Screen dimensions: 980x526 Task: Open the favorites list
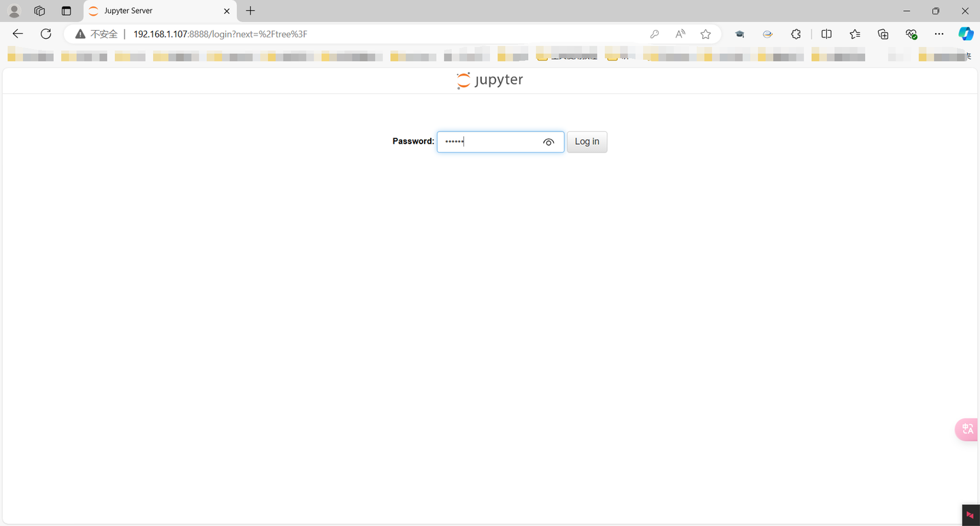point(854,33)
